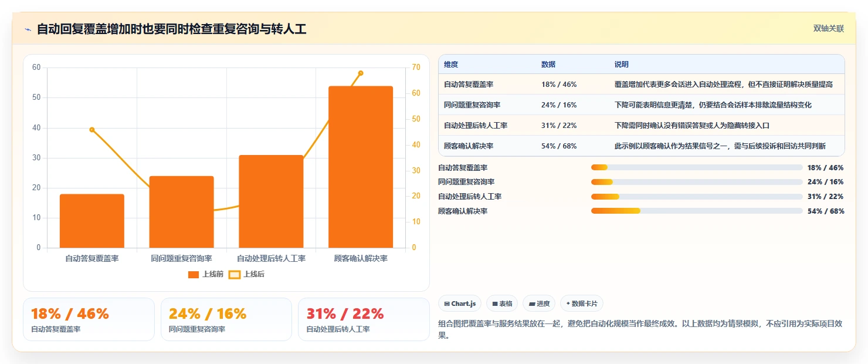Click x-axis label 自动处理后转人工率 under the chart
Image resolution: width=868 pixels, height=364 pixels.
(x=271, y=258)
